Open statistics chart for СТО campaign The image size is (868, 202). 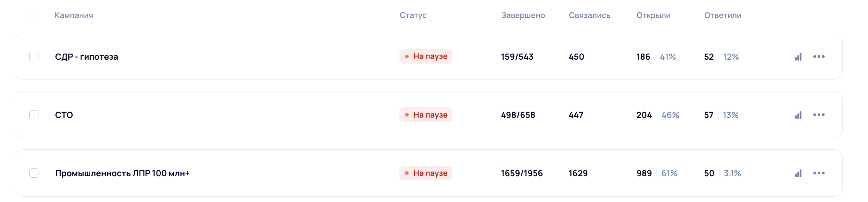(798, 115)
